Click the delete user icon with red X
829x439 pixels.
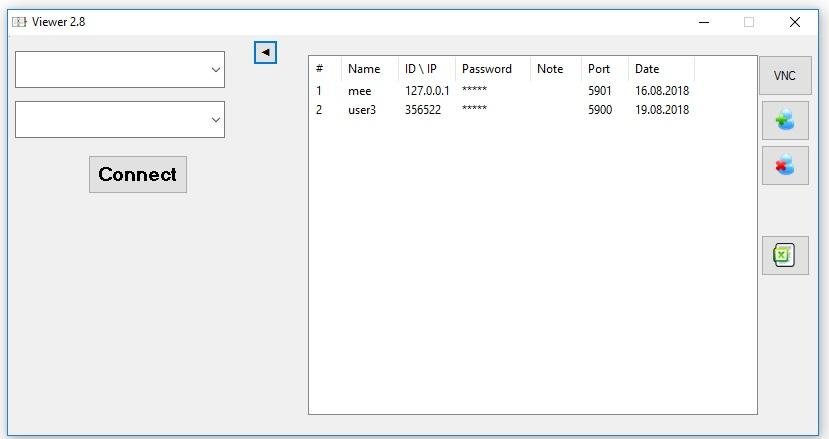785,166
